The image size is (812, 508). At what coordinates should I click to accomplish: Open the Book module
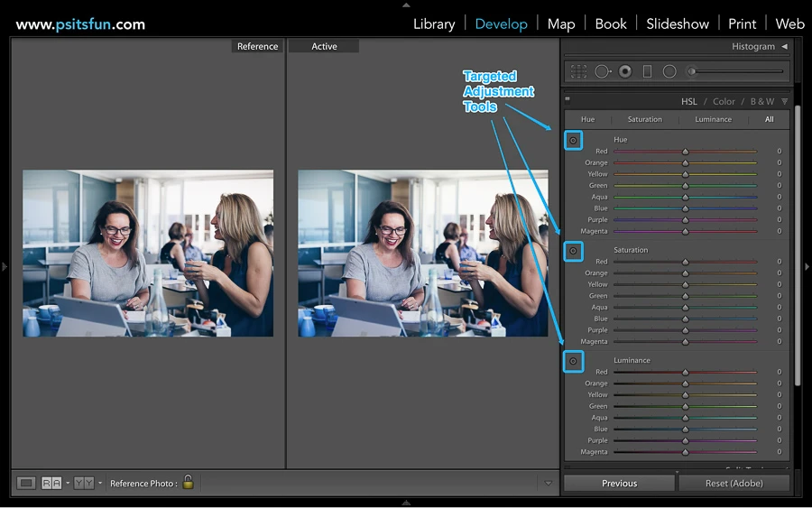click(x=611, y=24)
